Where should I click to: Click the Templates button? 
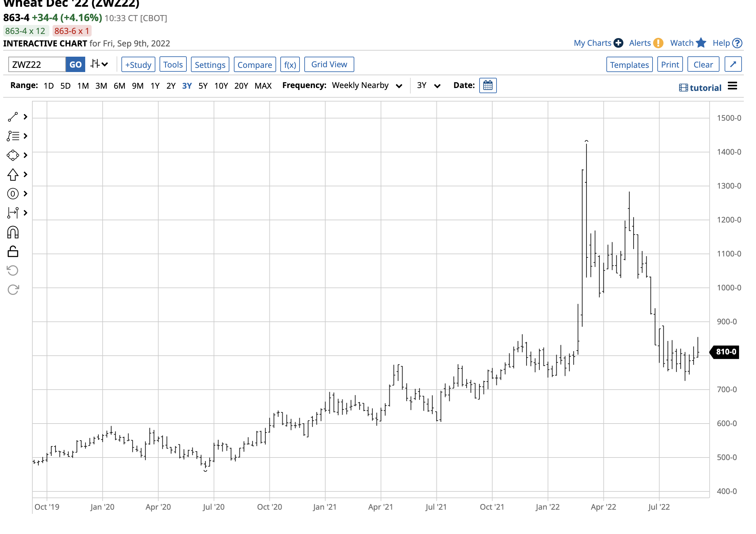click(x=629, y=64)
